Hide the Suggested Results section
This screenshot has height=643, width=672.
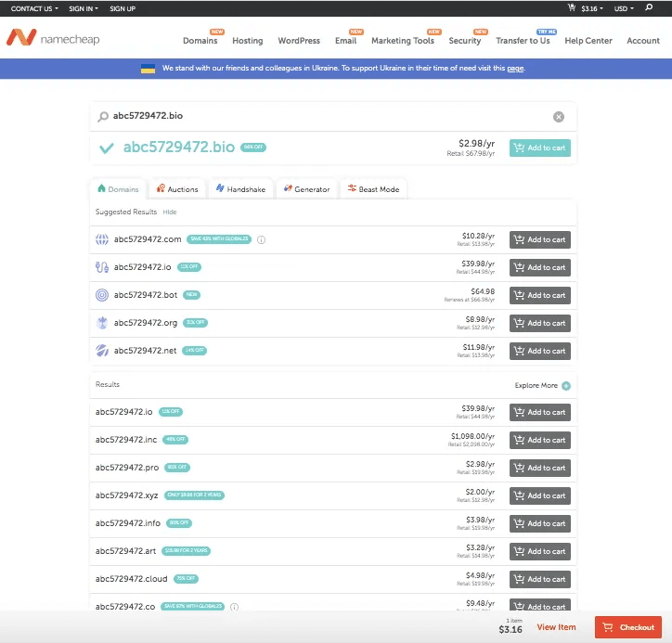(169, 212)
